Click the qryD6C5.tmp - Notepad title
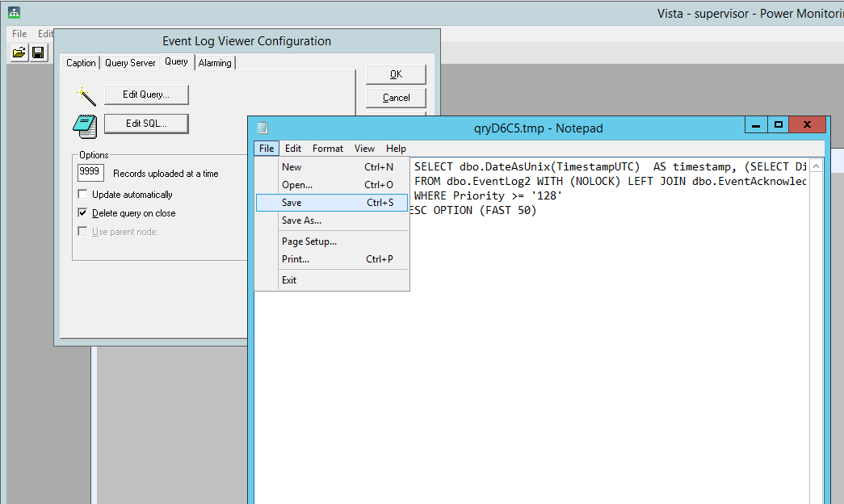The width and height of the screenshot is (844, 504). coord(538,128)
